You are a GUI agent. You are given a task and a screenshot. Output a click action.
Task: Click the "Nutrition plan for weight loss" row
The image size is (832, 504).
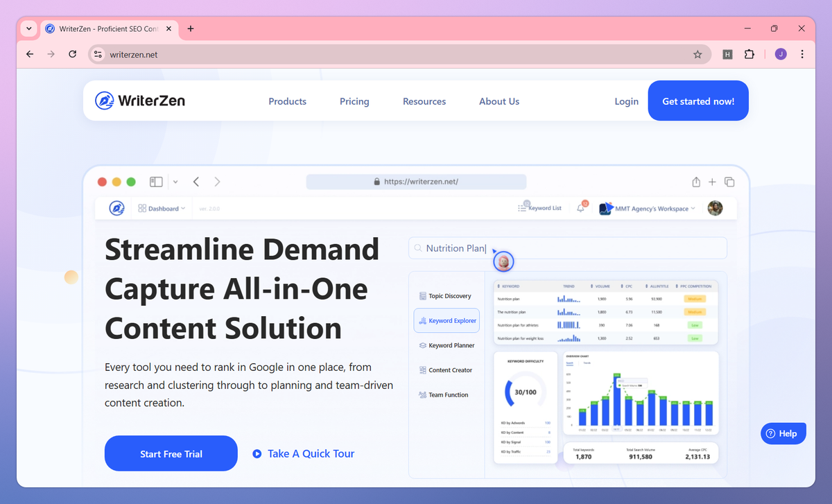pos(606,338)
